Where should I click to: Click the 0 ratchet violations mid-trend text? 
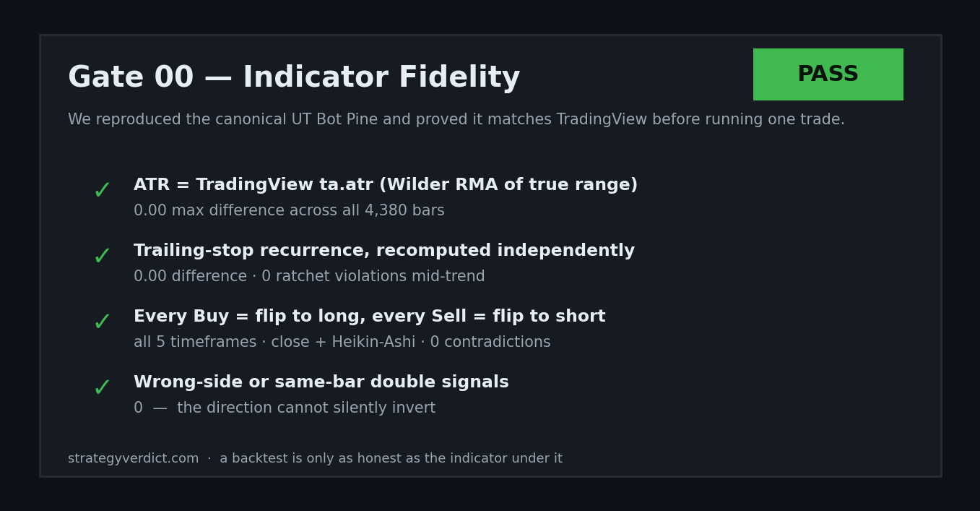(373, 277)
